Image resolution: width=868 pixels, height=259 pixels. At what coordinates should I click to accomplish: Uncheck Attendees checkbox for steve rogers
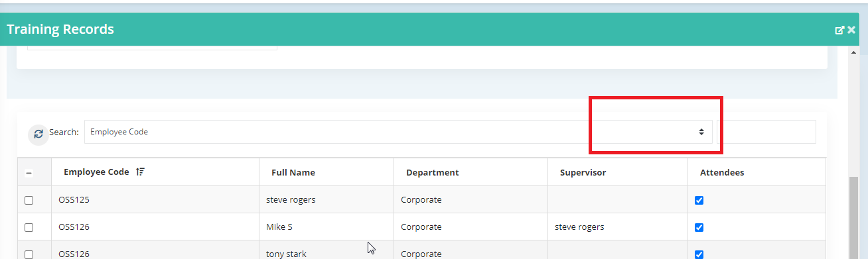[x=699, y=200]
